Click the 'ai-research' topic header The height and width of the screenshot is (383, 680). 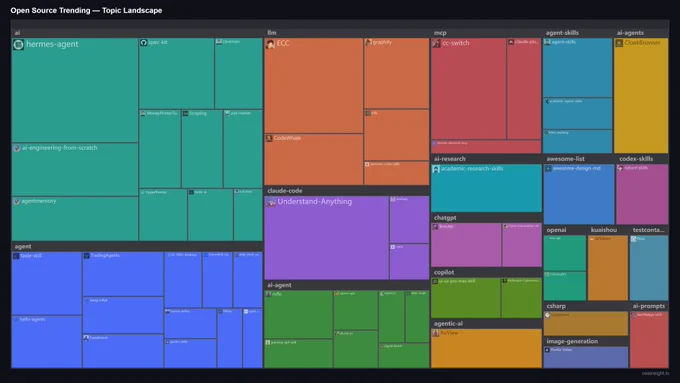(450, 159)
